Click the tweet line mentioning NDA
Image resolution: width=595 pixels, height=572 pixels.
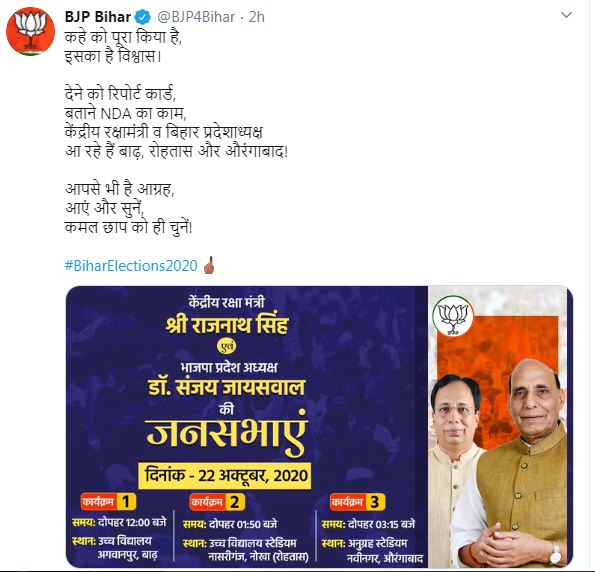126,113
